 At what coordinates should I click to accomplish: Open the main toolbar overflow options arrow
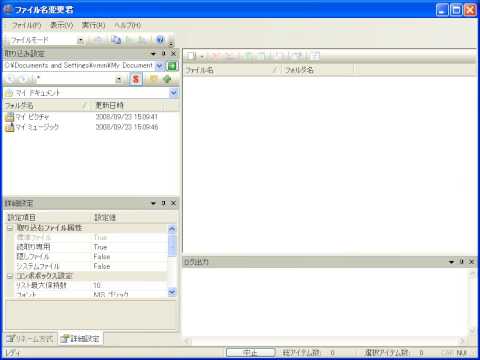click(171, 43)
